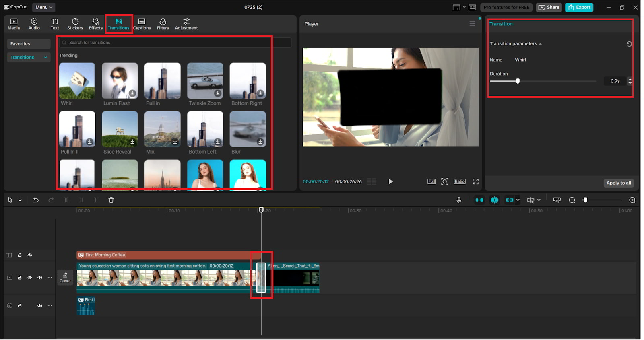Lock the audio track
Viewport: 644px width, 340px height.
coord(19,306)
